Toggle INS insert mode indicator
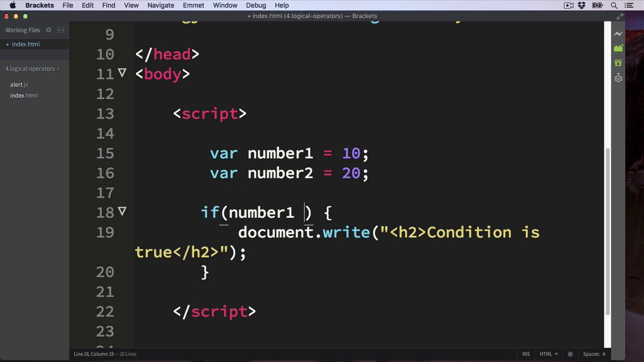The width and height of the screenshot is (644, 362). tap(526, 354)
